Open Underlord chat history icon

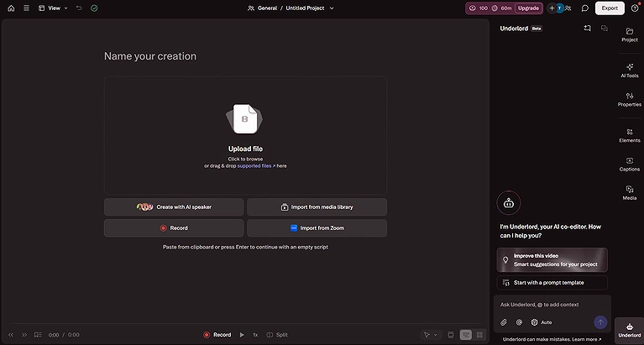(x=605, y=29)
